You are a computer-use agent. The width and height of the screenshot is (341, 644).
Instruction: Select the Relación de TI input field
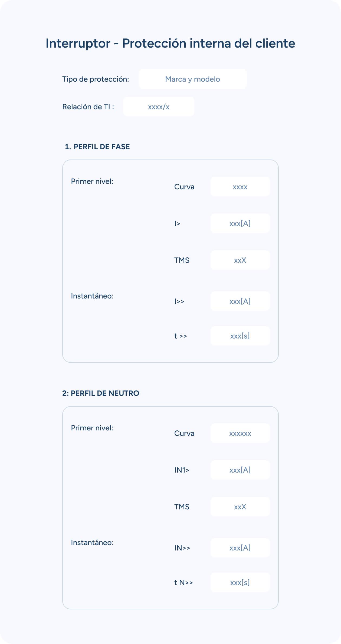pyautogui.click(x=159, y=107)
